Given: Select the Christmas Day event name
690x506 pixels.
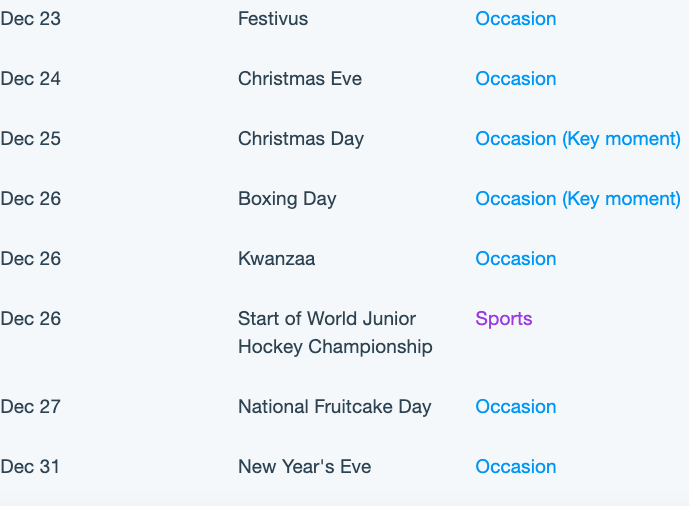Looking at the screenshot, I should pos(301,139).
